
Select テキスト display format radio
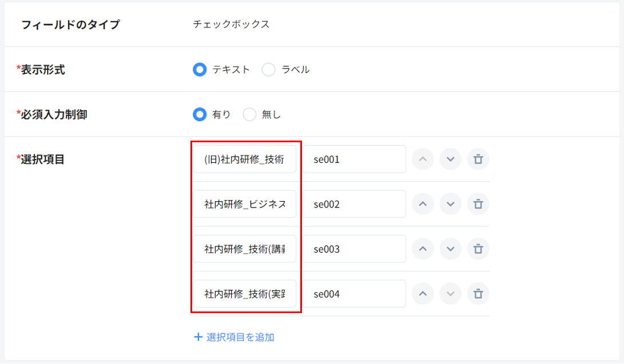pos(200,70)
